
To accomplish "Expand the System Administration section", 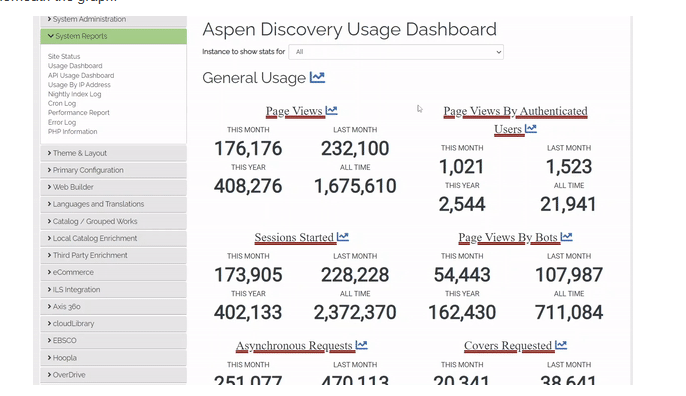I will click(113, 20).
